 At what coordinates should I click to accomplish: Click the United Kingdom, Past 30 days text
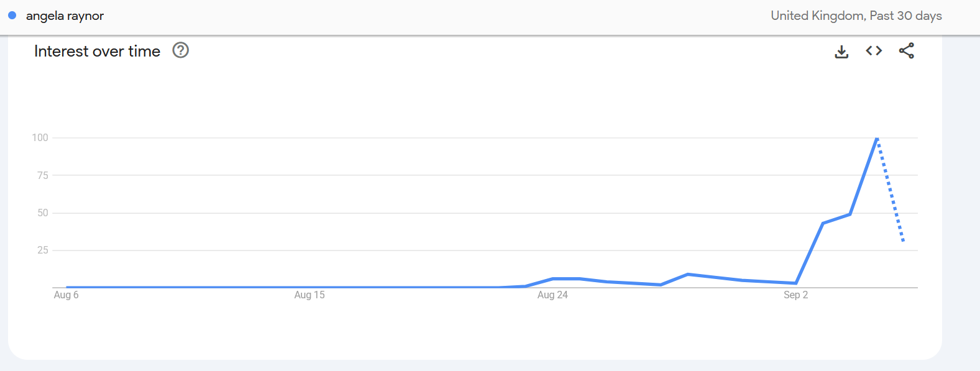coord(856,16)
